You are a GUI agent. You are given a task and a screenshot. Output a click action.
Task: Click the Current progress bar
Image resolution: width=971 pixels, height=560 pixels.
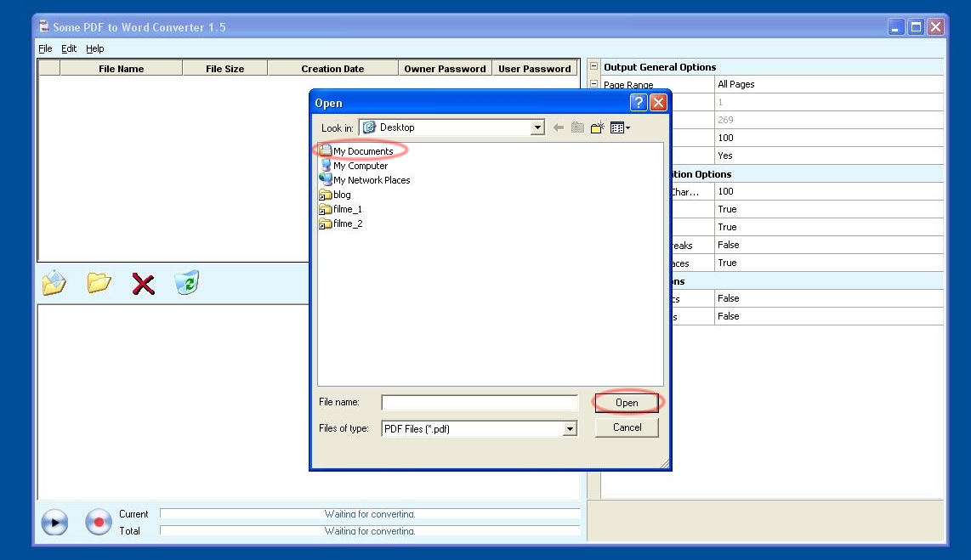[x=370, y=513]
